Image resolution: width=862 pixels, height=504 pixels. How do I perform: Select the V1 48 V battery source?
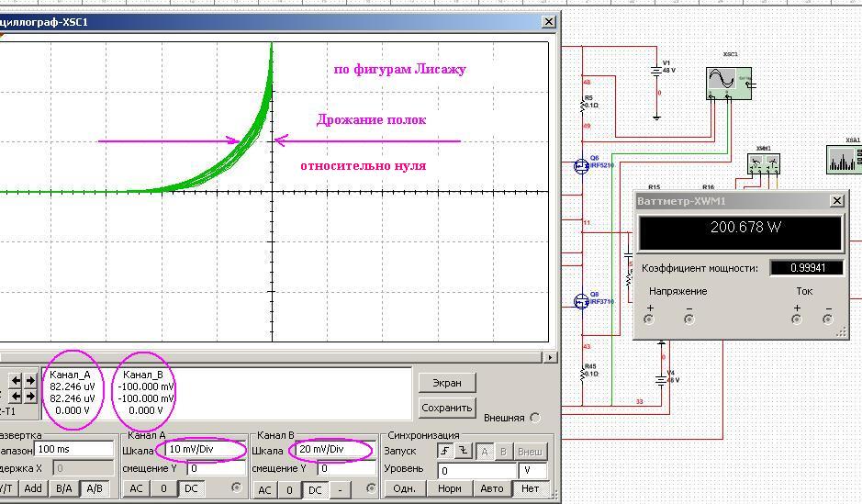pyautogui.click(x=656, y=71)
